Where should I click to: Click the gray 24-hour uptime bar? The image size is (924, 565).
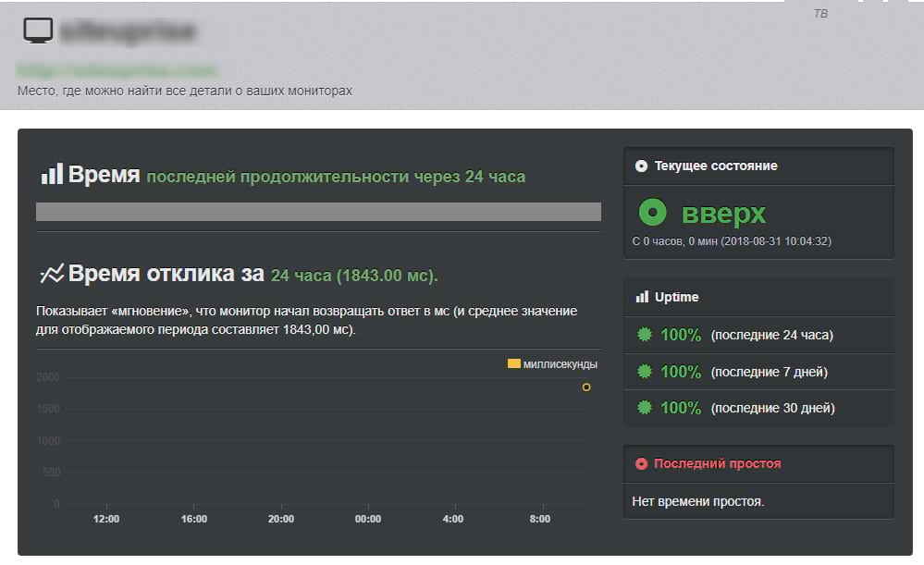pyautogui.click(x=318, y=212)
